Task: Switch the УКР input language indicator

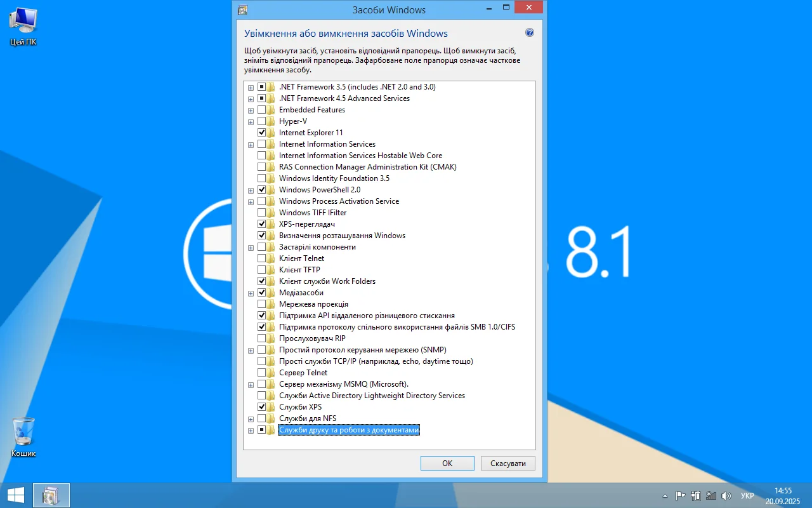Action: pos(747,496)
